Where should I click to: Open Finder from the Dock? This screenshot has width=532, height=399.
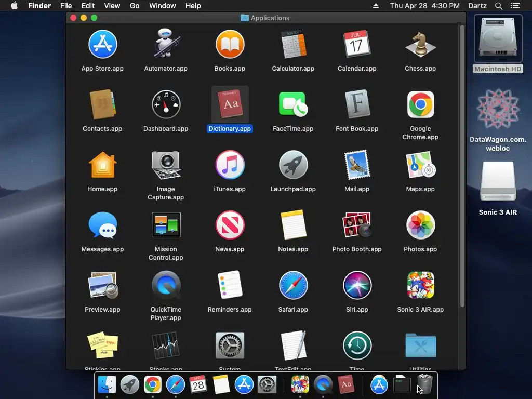point(107,384)
